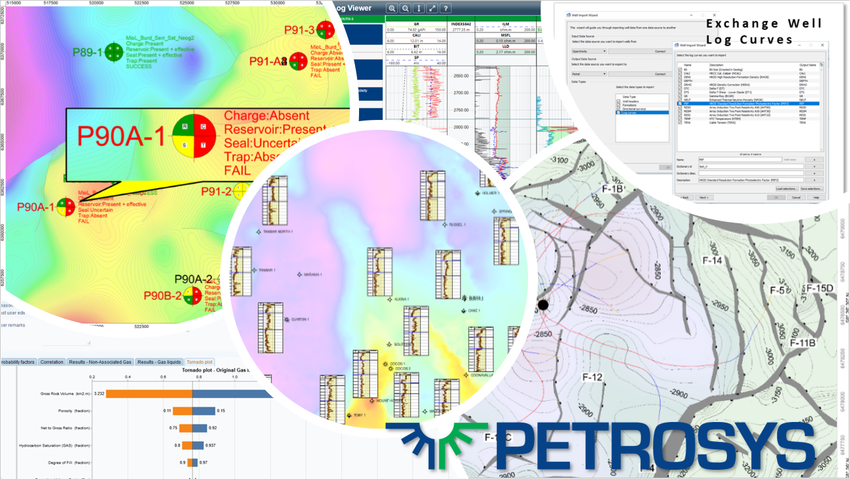
Task: Click the large P90A-1 callout pie chart
Action: pos(194,136)
